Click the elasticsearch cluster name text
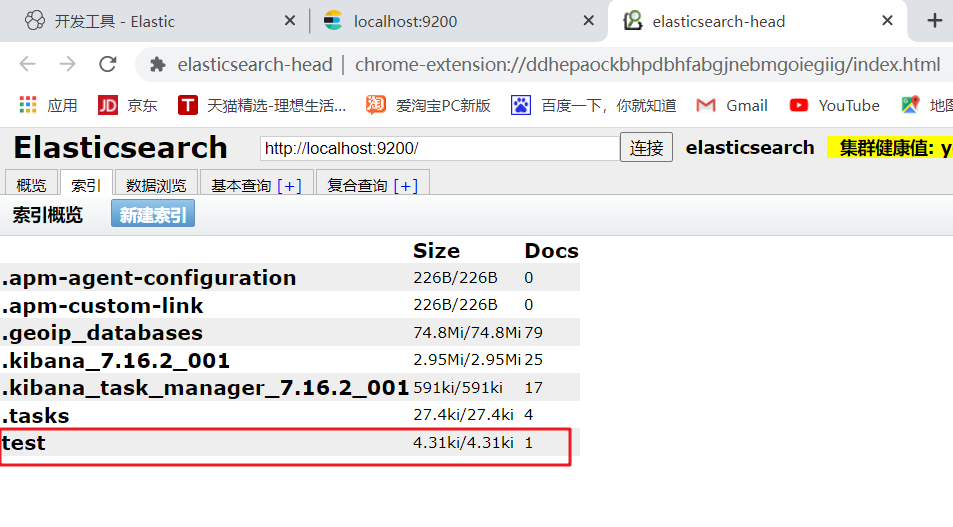Screen dimensions: 953x527 click(x=750, y=148)
